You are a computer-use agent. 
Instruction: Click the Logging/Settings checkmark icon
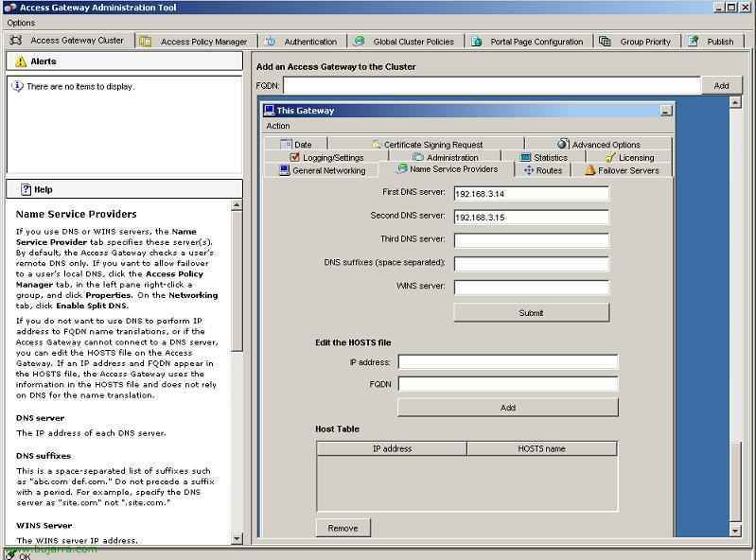[294, 157]
